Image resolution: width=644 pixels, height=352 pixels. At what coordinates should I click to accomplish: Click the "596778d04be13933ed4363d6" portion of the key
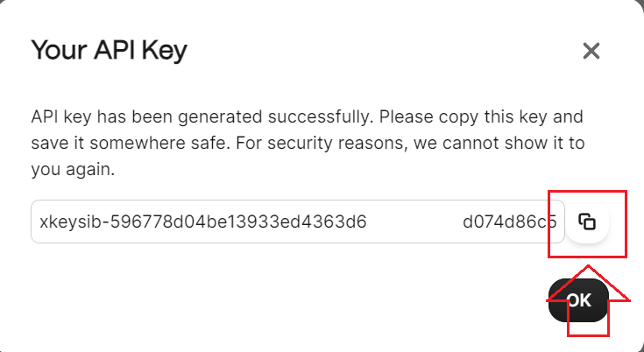point(238,222)
